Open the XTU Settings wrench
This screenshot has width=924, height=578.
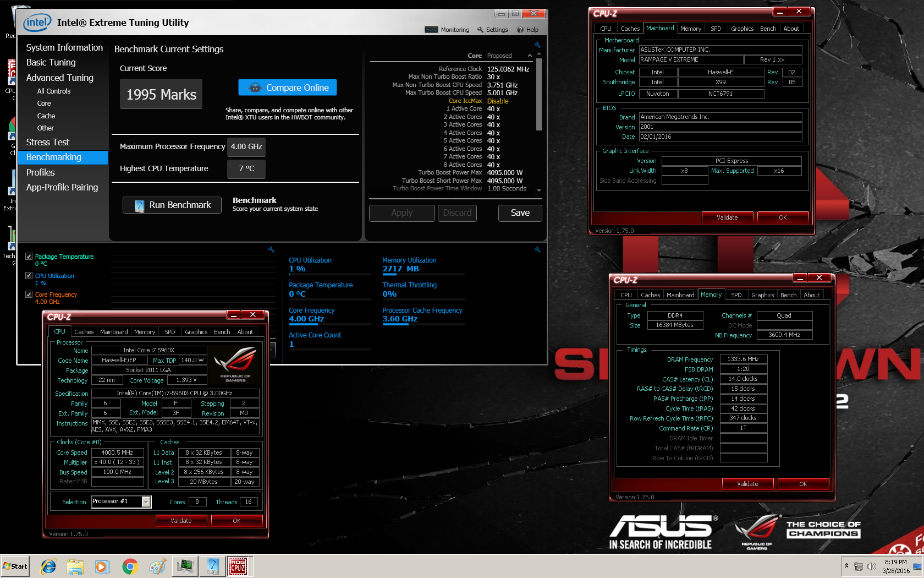click(492, 30)
